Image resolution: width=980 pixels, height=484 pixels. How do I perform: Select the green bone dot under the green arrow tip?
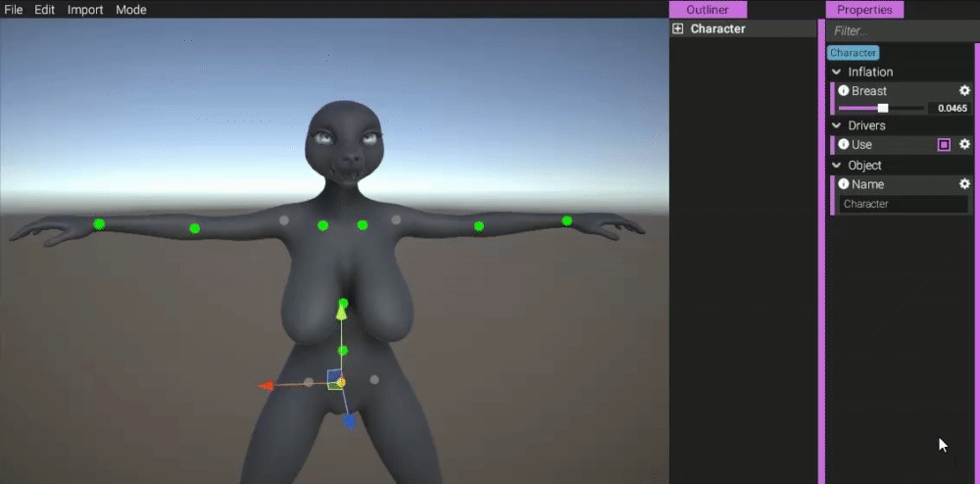[342, 304]
